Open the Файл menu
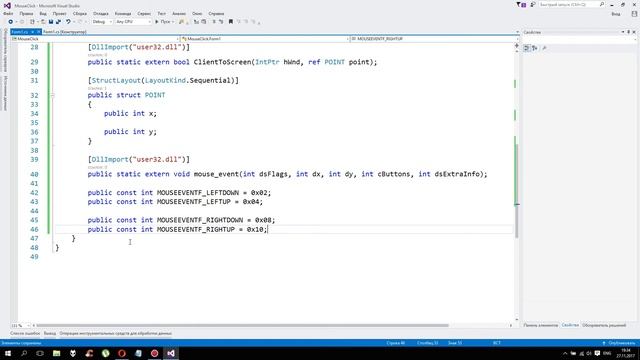Viewport: 640px width, 360px height. pyautogui.click(x=8, y=13)
